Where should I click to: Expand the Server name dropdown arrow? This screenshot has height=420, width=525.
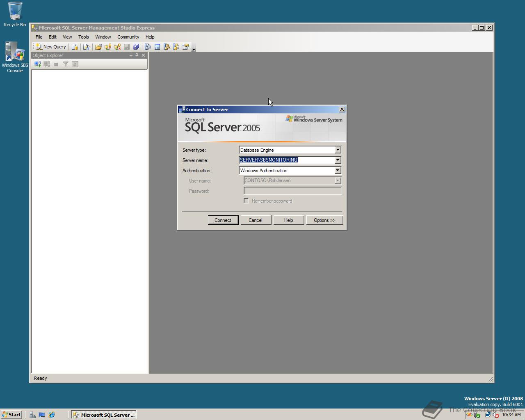pos(338,160)
